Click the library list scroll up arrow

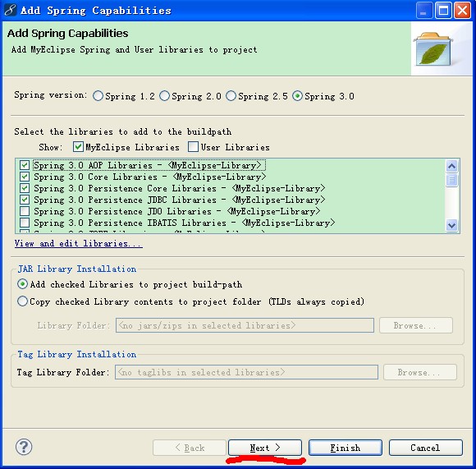pyautogui.click(x=451, y=166)
